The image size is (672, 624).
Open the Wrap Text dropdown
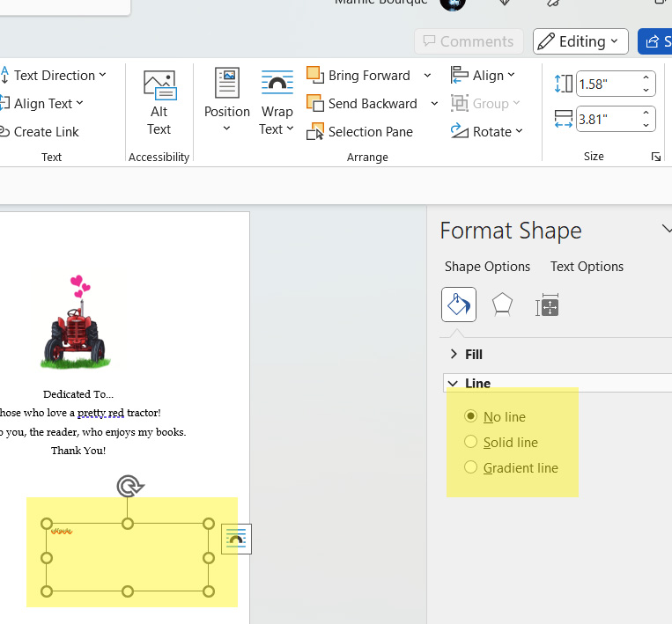point(277,103)
